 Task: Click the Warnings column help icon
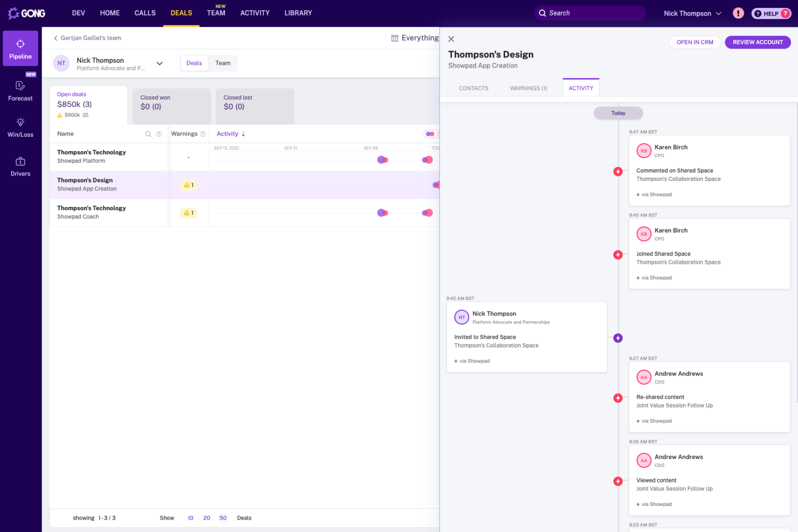coord(203,134)
